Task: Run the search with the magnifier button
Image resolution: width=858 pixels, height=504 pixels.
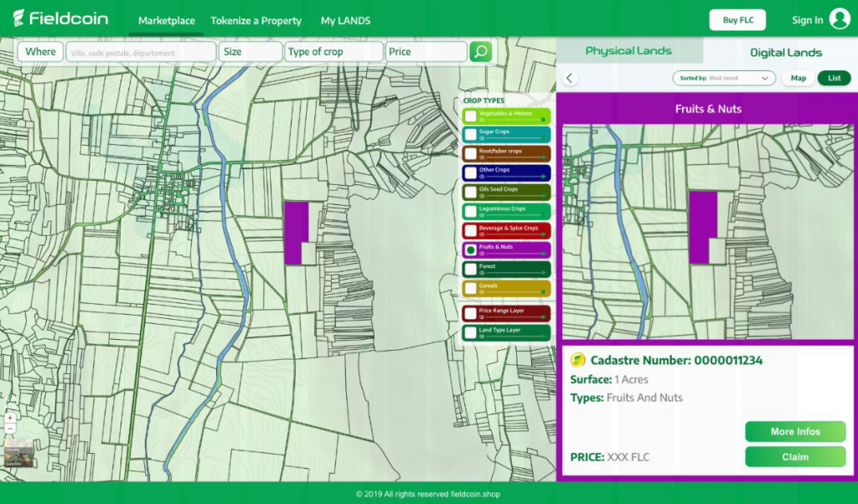Action: click(x=480, y=51)
